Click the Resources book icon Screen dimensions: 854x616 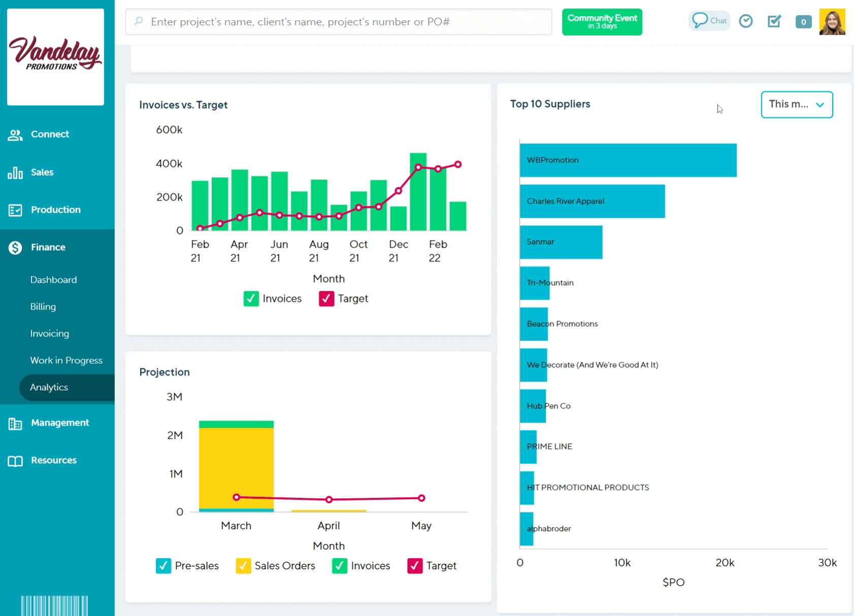(x=15, y=461)
